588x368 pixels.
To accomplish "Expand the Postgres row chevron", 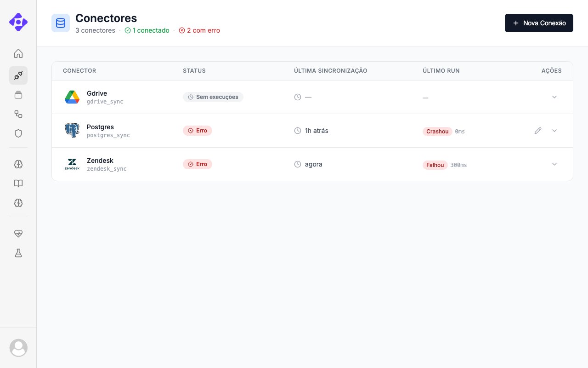I will pyautogui.click(x=554, y=131).
